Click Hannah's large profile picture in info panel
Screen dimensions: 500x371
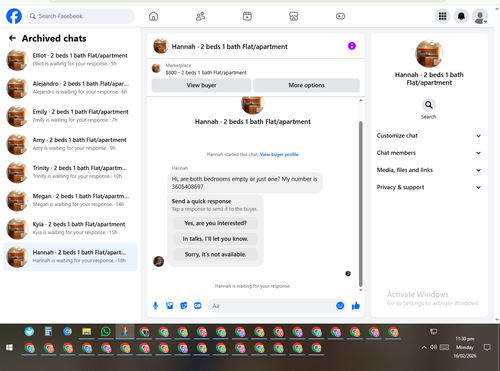[429, 54]
